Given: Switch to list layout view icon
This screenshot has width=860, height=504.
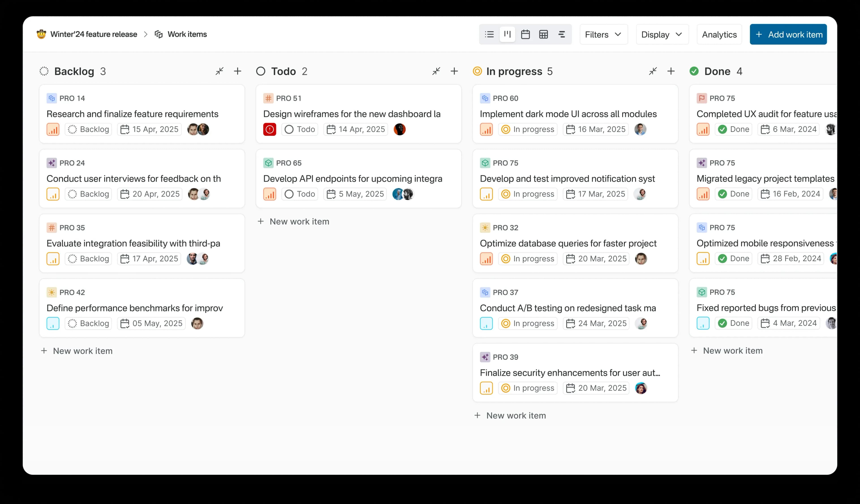Looking at the screenshot, I should tap(489, 34).
